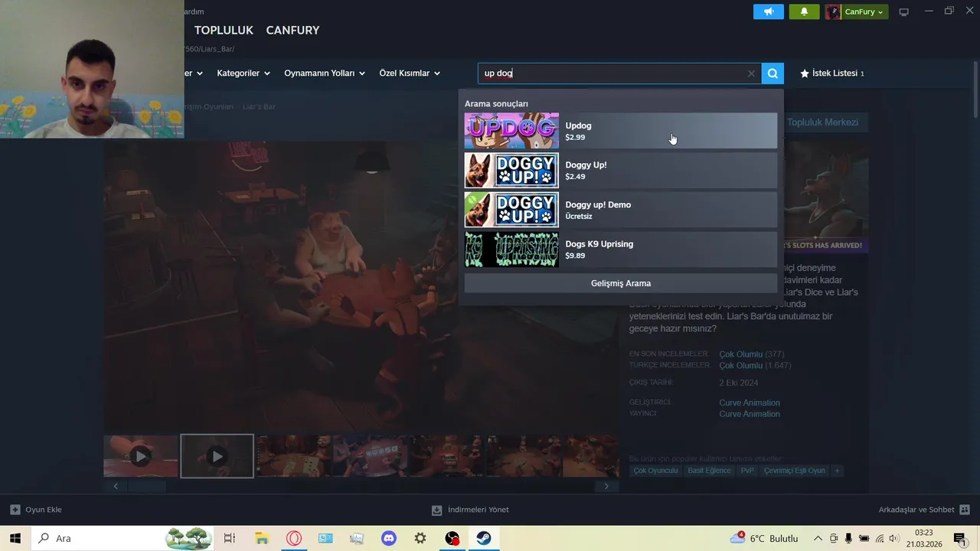
Task: Click the blue magnifier search button
Action: [x=773, y=73]
